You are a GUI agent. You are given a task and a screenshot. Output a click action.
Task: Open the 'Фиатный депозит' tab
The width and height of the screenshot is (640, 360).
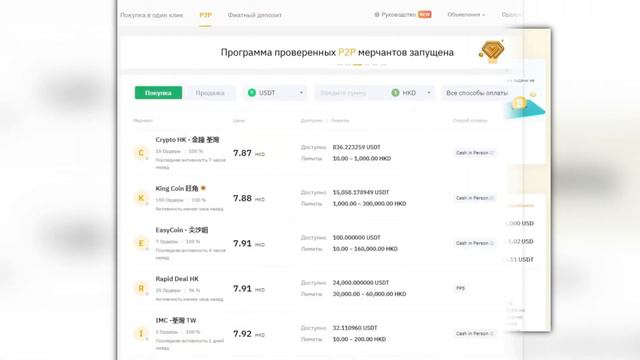255,15
